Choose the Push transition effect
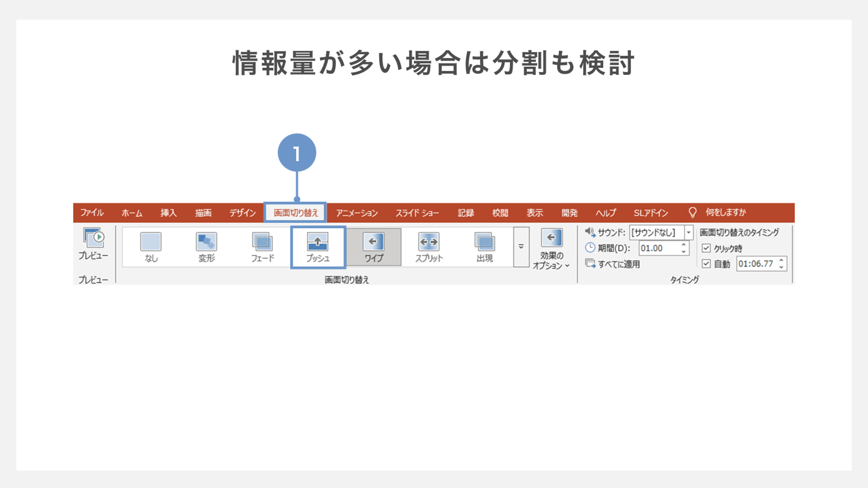 coord(318,242)
